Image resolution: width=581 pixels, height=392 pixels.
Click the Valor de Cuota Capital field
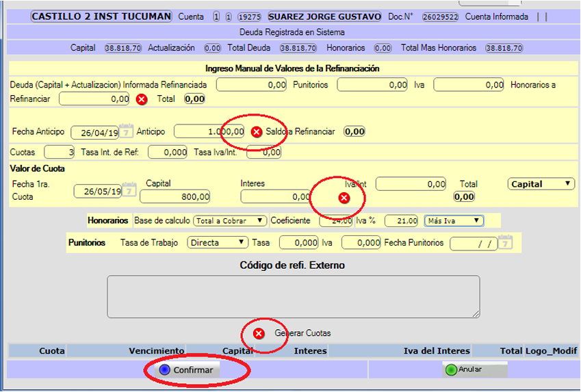tap(175, 197)
